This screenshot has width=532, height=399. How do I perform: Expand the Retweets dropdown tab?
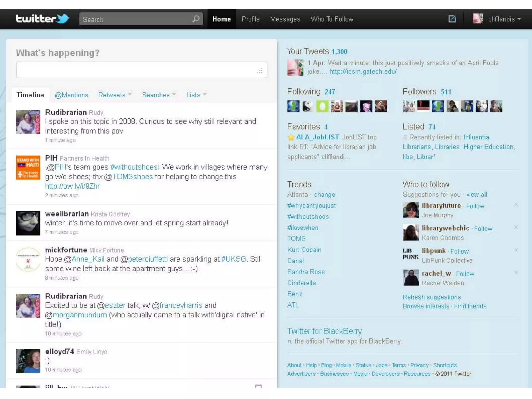coord(115,95)
